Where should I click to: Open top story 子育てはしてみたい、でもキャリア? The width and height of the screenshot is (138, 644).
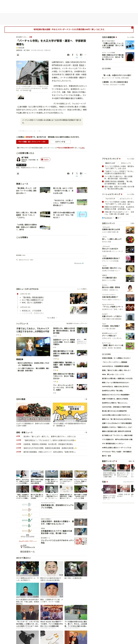(x=33, y=330)
